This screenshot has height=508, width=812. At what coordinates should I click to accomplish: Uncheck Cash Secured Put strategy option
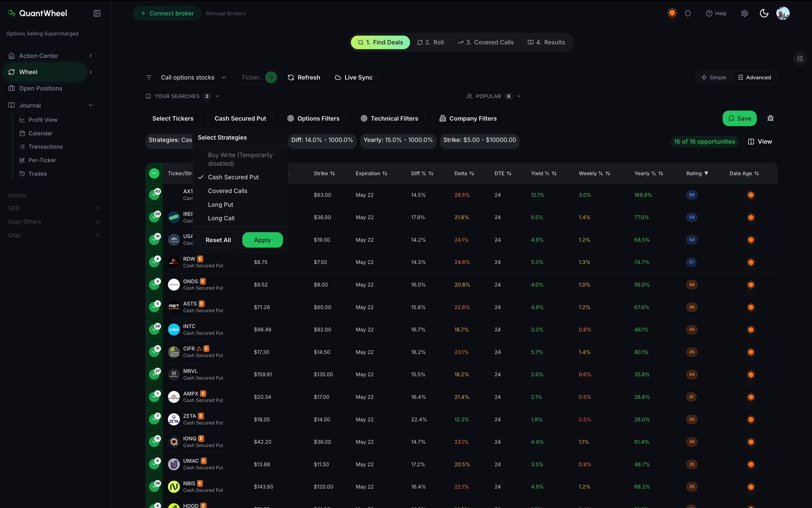click(240, 177)
